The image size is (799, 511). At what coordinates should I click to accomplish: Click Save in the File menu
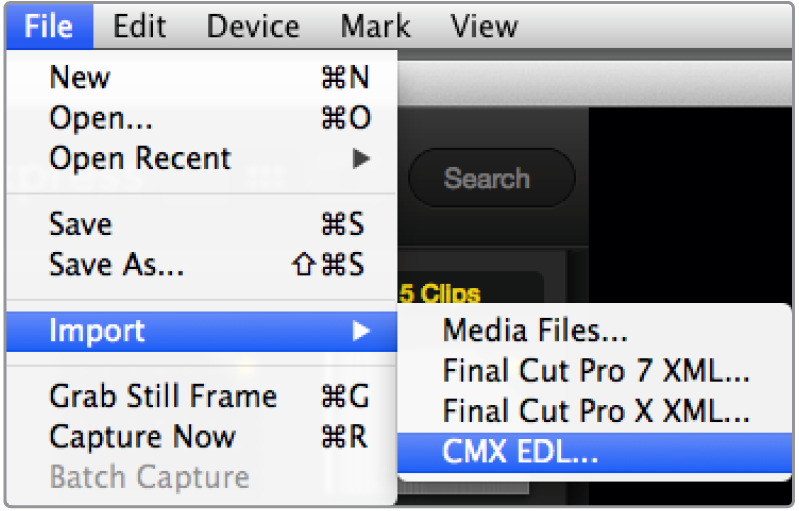(x=81, y=224)
